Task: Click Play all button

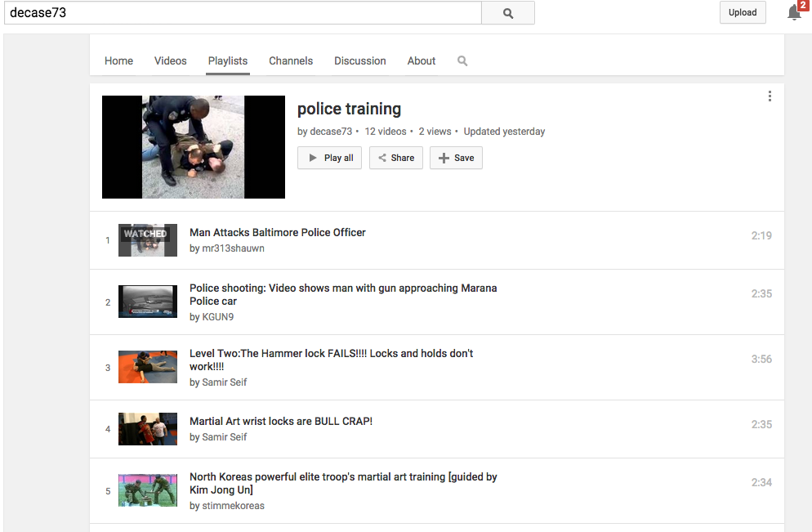Action: pos(329,158)
